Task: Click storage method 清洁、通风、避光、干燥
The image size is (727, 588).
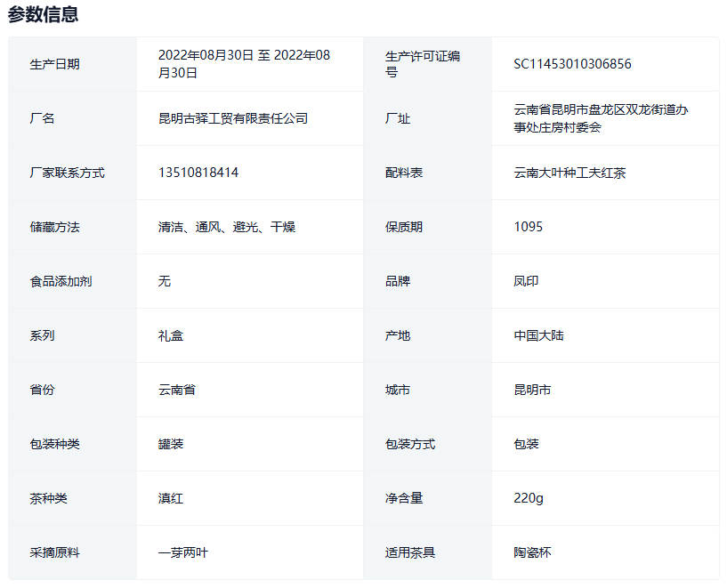Action: click(226, 227)
